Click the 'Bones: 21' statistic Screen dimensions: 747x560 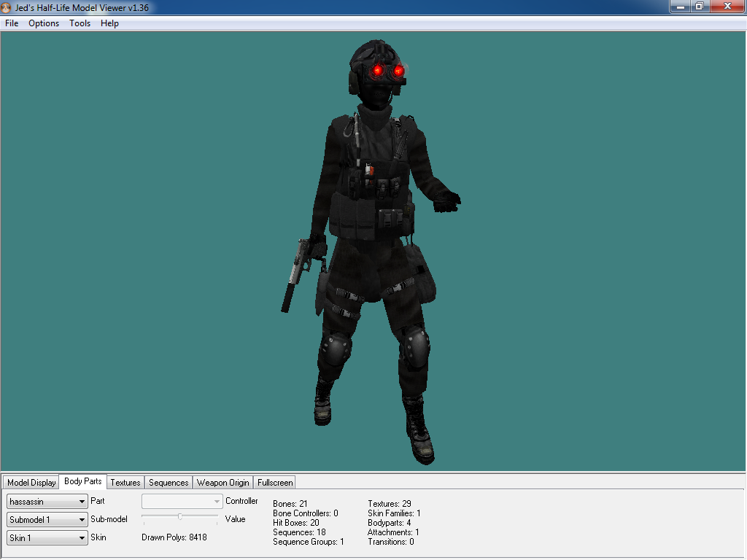[290, 504]
